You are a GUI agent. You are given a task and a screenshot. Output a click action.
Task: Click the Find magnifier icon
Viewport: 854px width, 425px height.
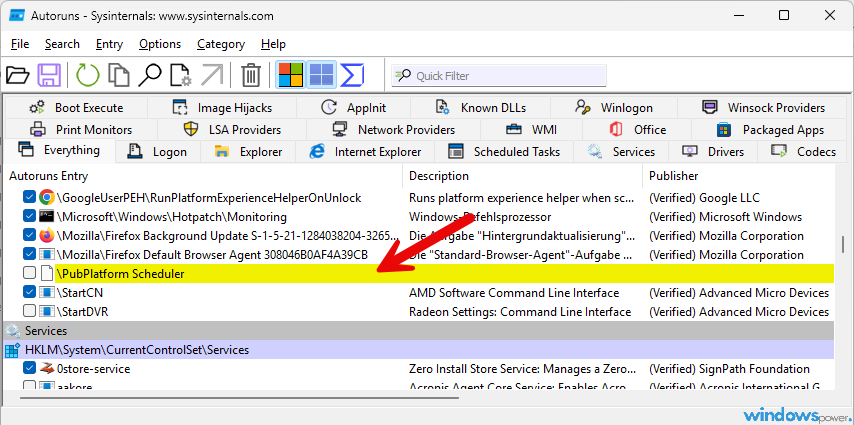(x=149, y=75)
